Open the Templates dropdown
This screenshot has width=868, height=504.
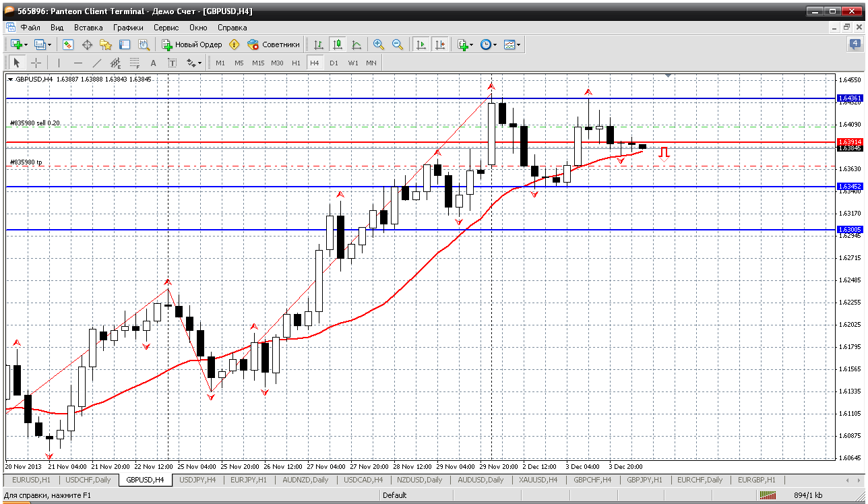[512, 44]
